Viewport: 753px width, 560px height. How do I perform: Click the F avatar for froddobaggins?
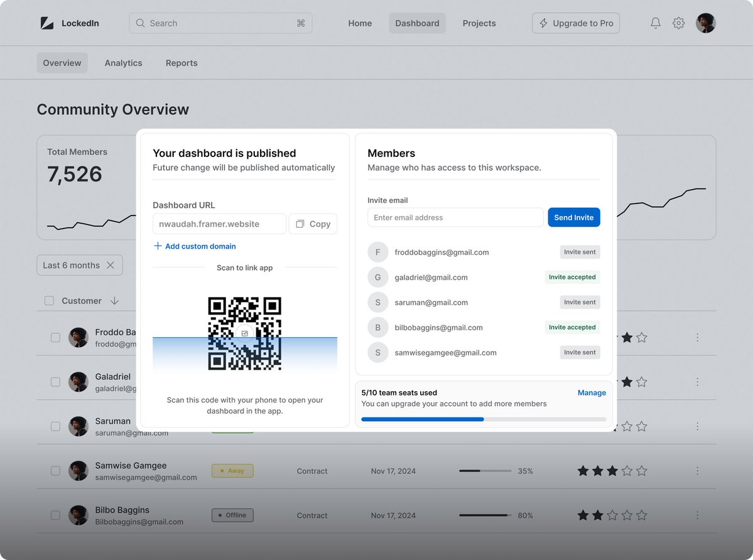[378, 252]
